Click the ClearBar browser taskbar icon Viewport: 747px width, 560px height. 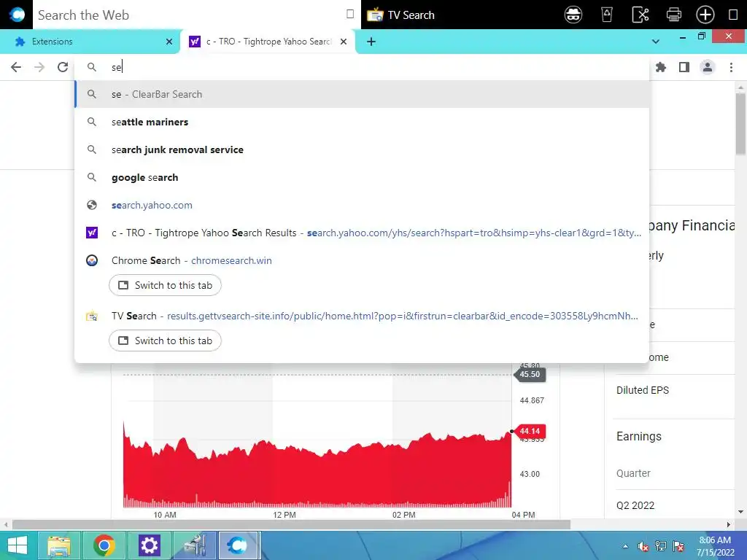coord(238,545)
